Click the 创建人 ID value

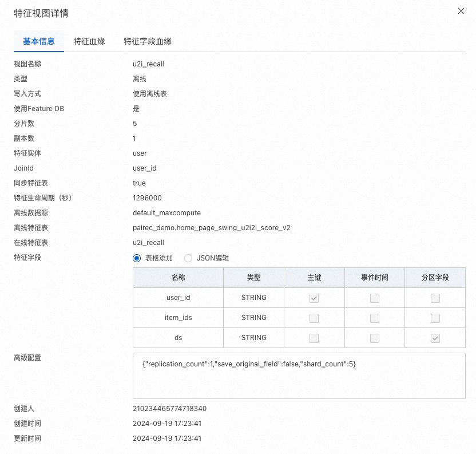169,409
